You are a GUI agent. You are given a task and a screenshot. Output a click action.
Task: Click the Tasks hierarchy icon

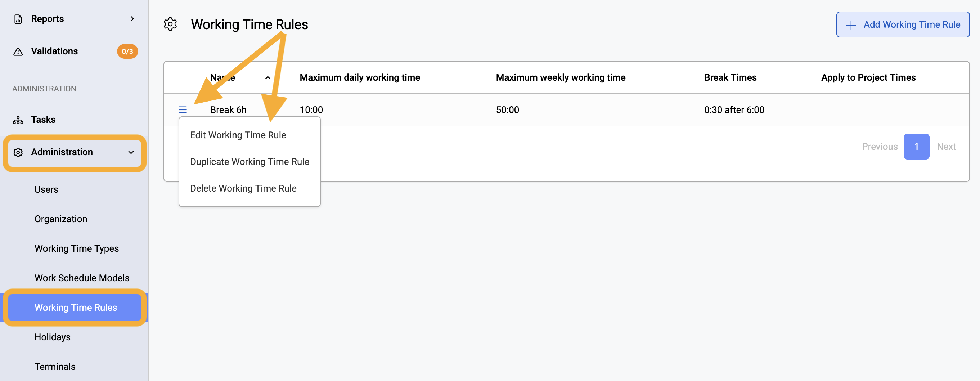click(18, 120)
